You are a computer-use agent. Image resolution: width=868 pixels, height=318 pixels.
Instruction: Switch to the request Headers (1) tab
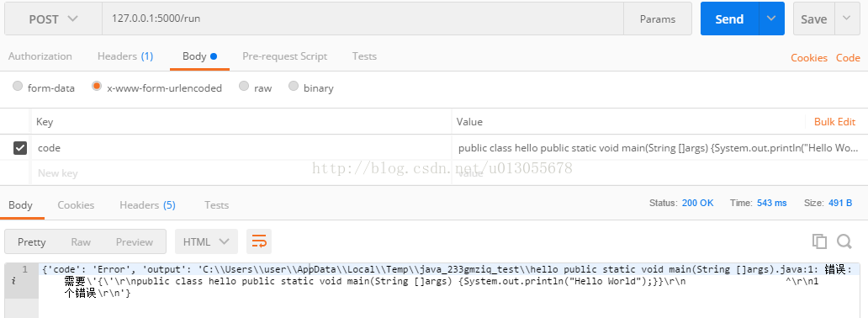pyautogui.click(x=125, y=56)
